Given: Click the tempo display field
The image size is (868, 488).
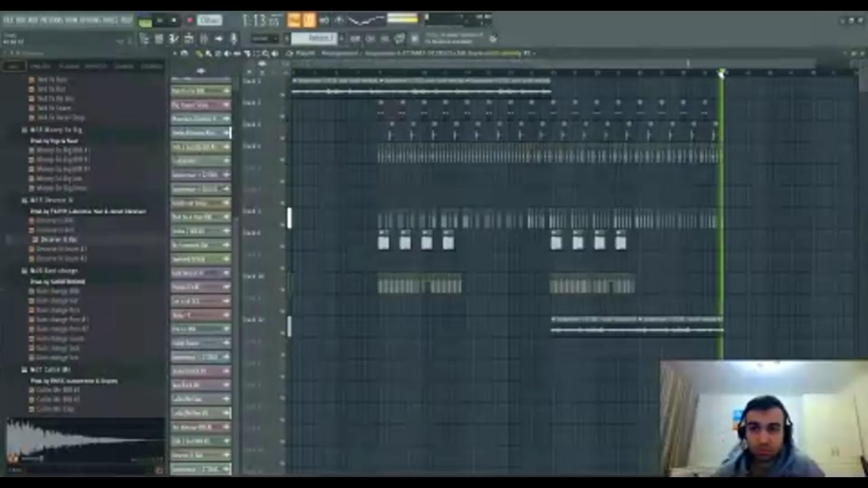Looking at the screenshot, I should pyautogui.click(x=210, y=21).
